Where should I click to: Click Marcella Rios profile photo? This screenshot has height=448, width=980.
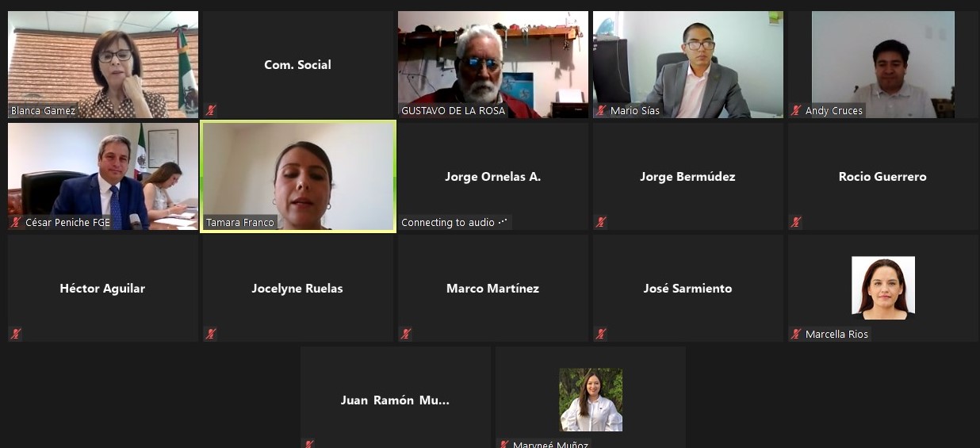tap(883, 288)
